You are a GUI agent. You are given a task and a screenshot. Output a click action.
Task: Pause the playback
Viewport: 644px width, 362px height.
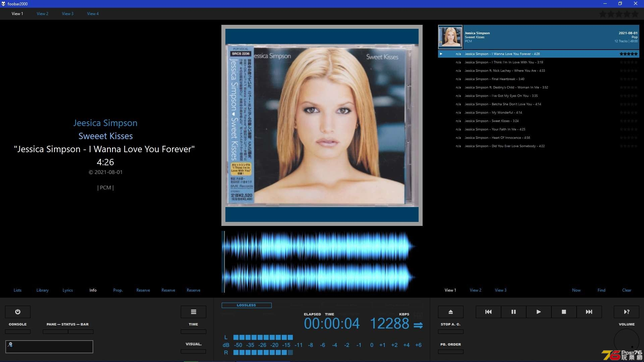point(514,312)
